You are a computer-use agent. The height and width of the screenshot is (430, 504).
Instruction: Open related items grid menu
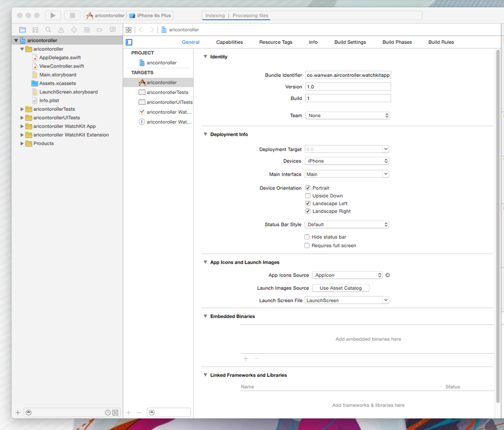(x=128, y=30)
